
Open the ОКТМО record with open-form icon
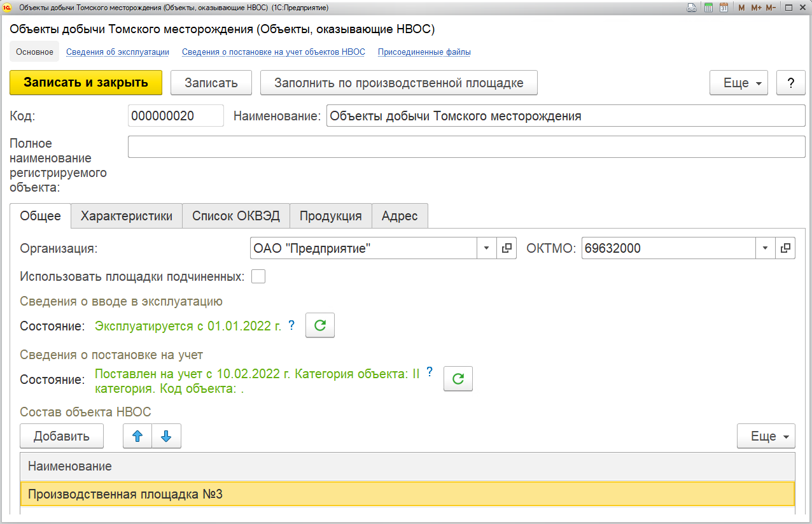click(785, 248)
